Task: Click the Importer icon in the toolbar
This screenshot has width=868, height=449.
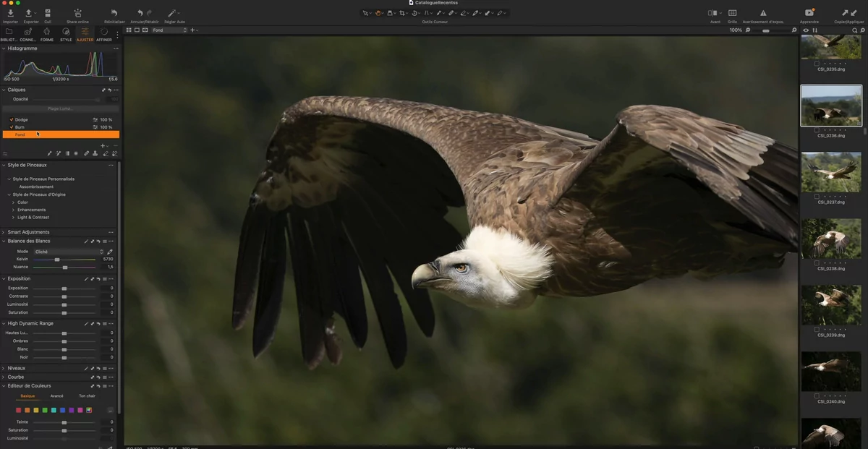Action: click(10, 13)
